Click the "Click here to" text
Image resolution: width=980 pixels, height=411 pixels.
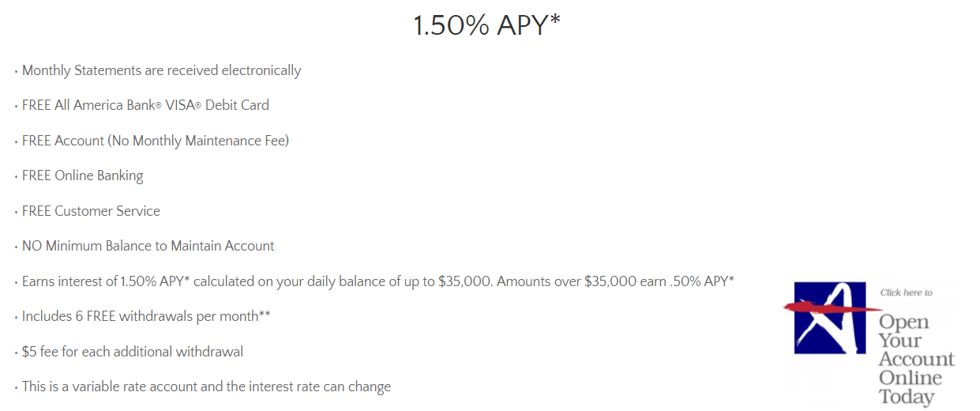pos(906,292)
